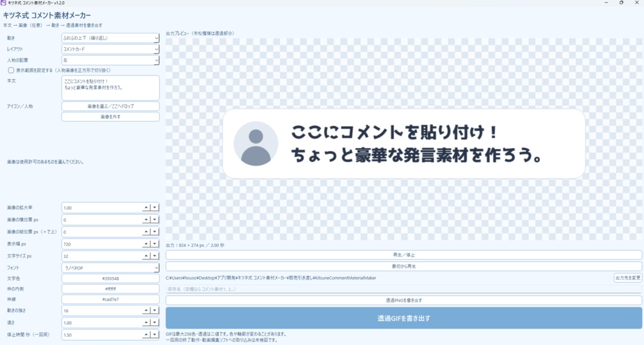Image resolution: width=644 pixels, height=345 pixels.
Task: Decrease 動きの強さ with the down arrow
Action: pos(155,310)
